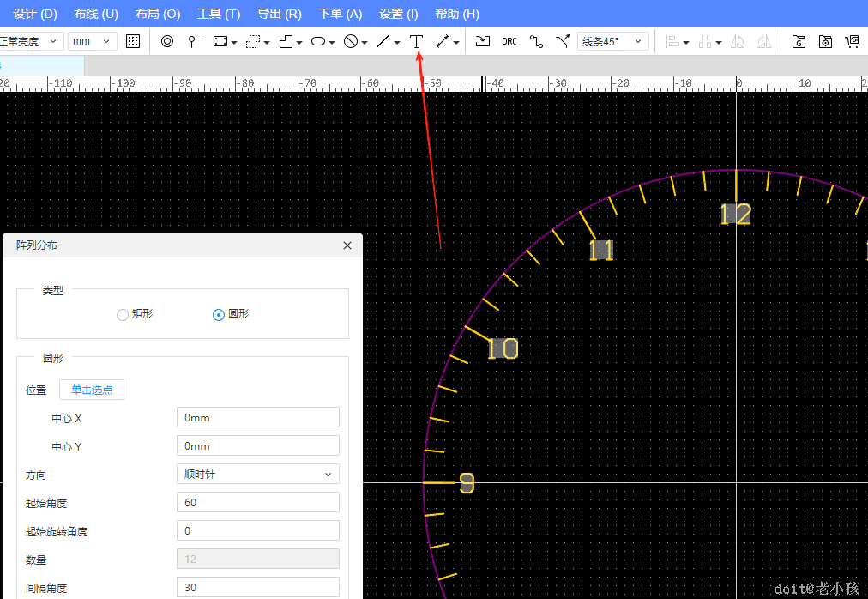Choose the 矩形 radio option
Viewport: 868px width, 599px height.
[x=123, y=315]
